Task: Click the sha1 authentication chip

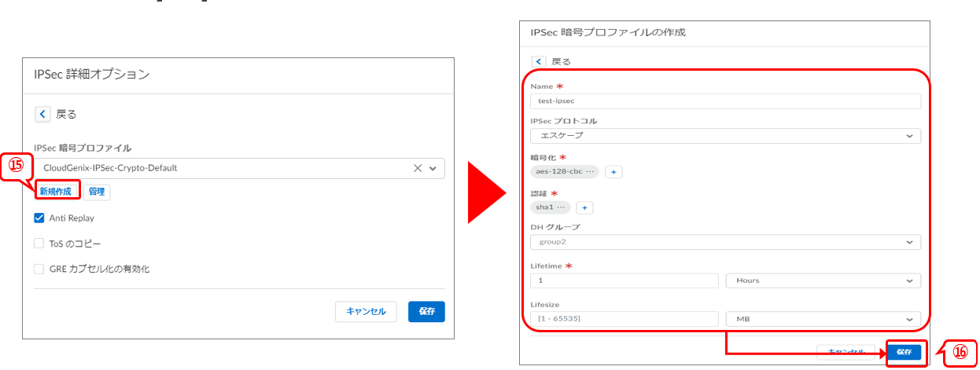Action: tap(551, 207)
